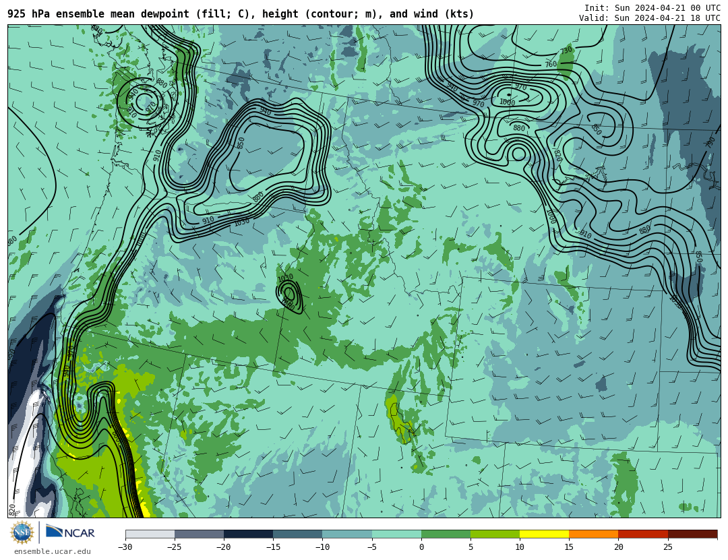Pick the -10 to -5 colorbar segment
Viewport: 728px width, 560px height.
pos(347,534)
